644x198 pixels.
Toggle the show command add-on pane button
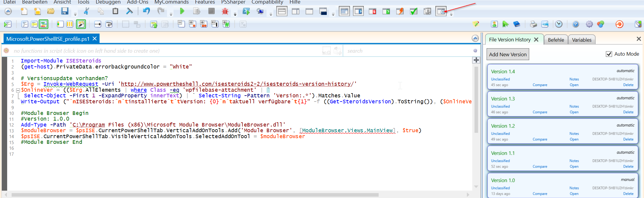pos(344,11)
